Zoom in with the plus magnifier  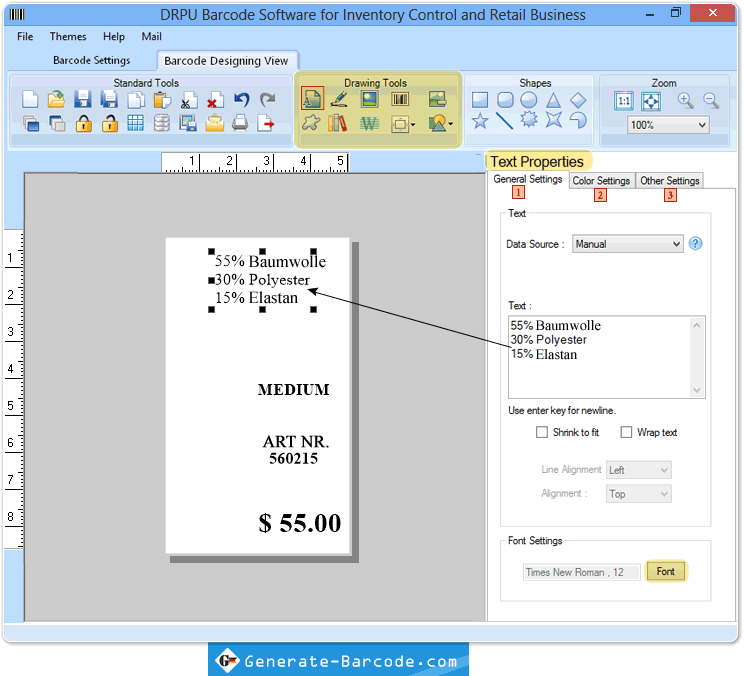click(x=685, y=100)
